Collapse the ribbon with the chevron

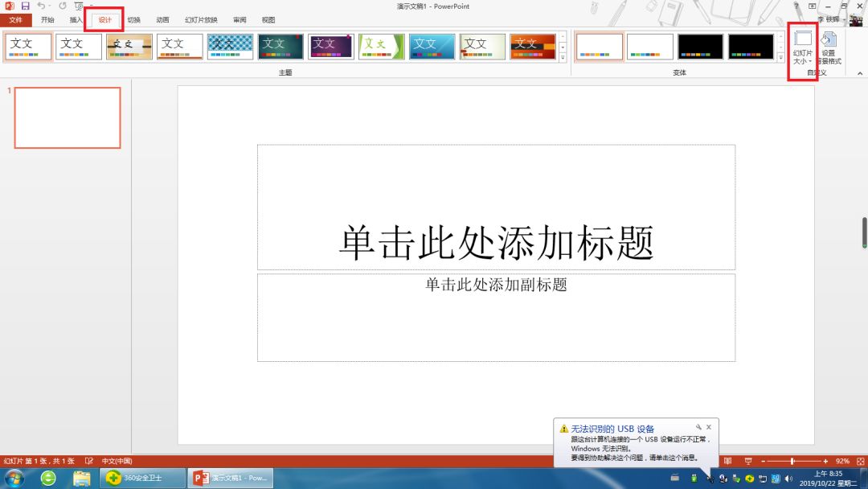860,73
